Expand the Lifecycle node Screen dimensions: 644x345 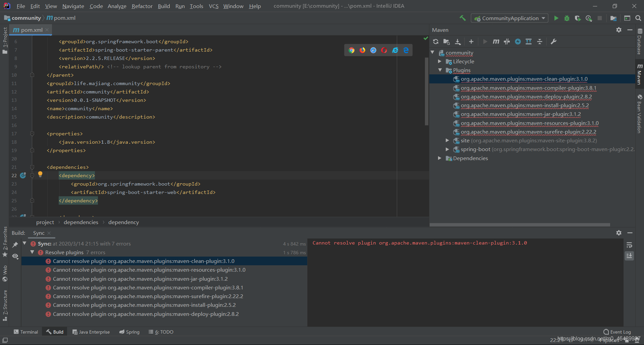(440, 61)
